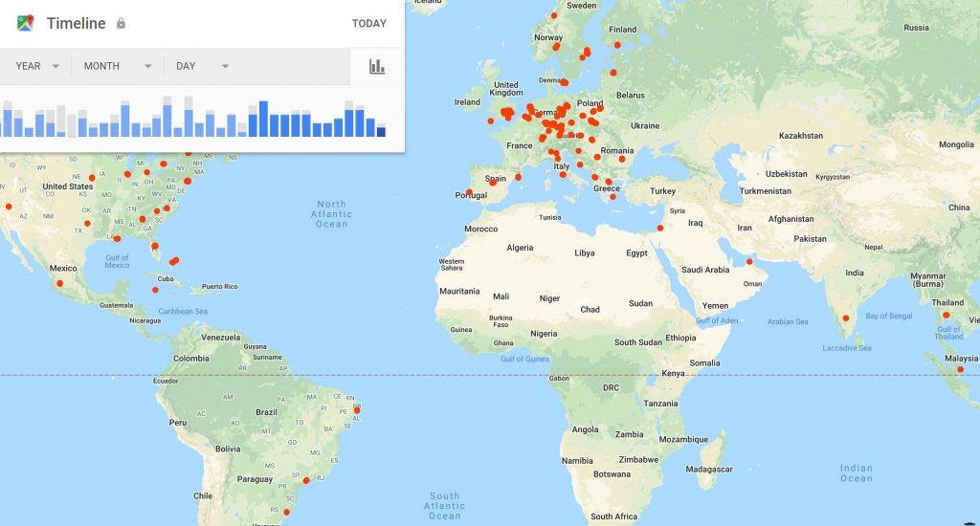
Task: Click the red dot on Portugal's coast
Action: tap(469, 192)
